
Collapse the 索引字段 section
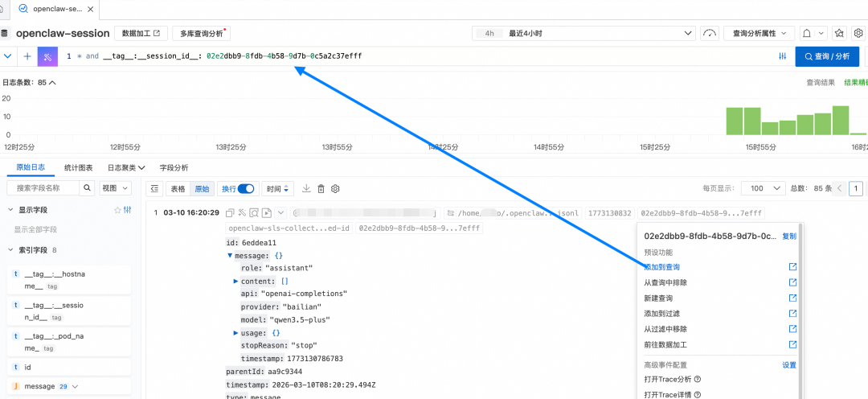[10, 250]
